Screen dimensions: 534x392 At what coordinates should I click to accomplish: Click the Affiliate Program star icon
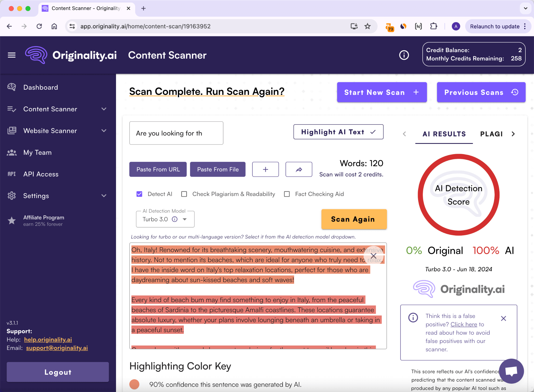(x=12, y=220)
